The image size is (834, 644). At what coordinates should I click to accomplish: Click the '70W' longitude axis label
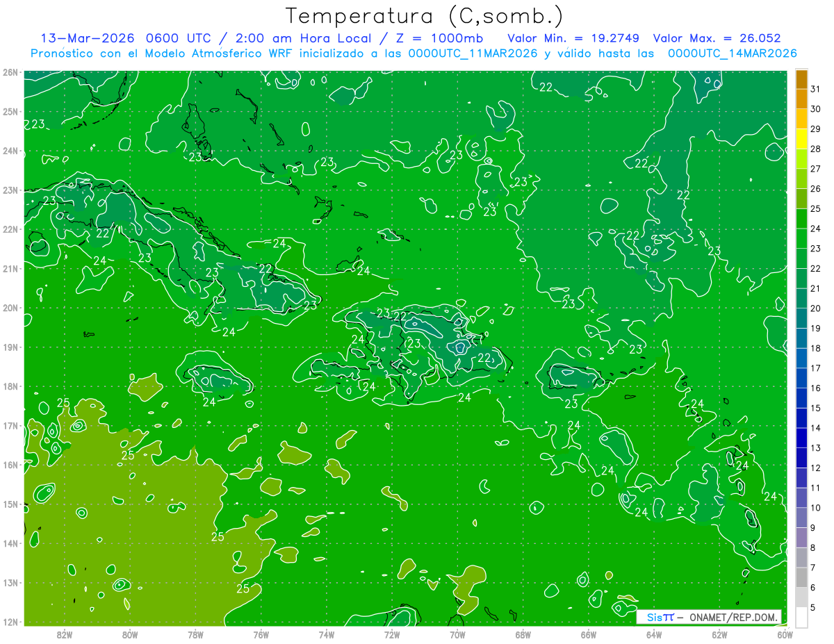(457, 634)
